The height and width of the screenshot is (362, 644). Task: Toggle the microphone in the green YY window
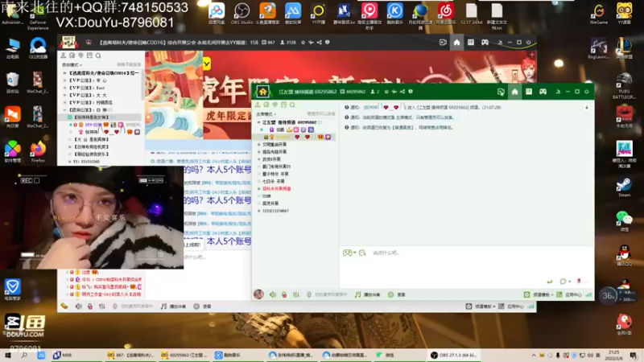coord(284,294)
